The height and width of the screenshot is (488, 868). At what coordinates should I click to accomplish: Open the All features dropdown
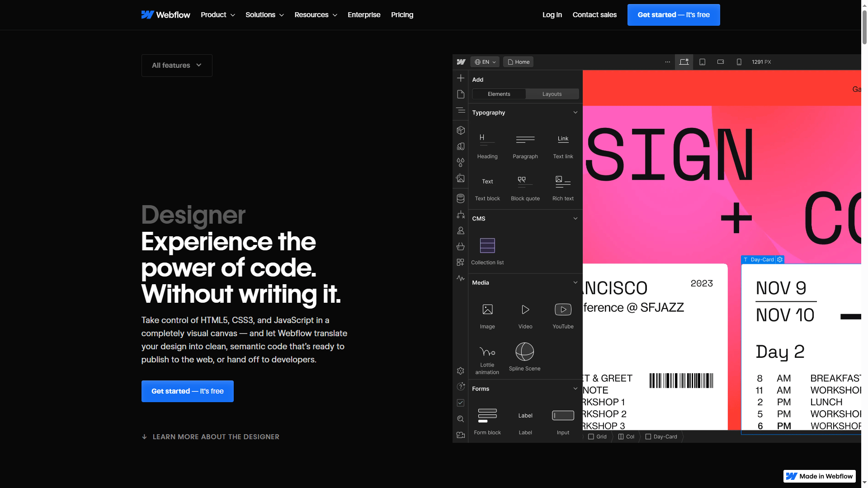pyautogui.click(x=176, y=65)
